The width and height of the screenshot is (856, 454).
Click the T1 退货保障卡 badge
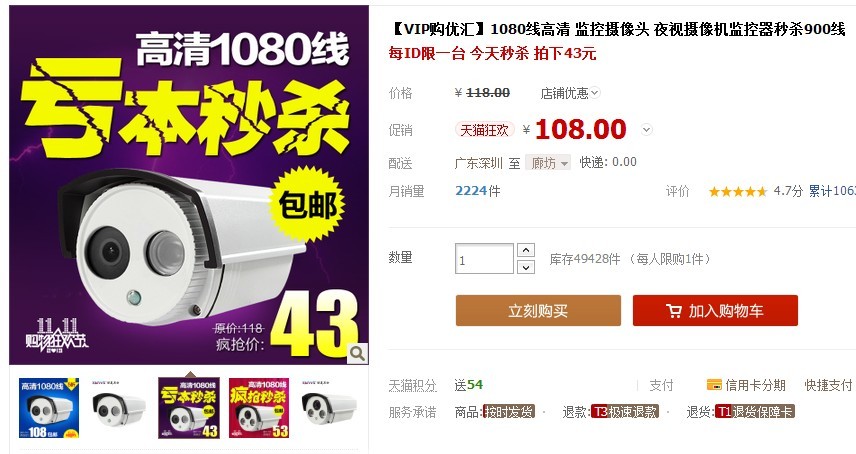point(754,411)
